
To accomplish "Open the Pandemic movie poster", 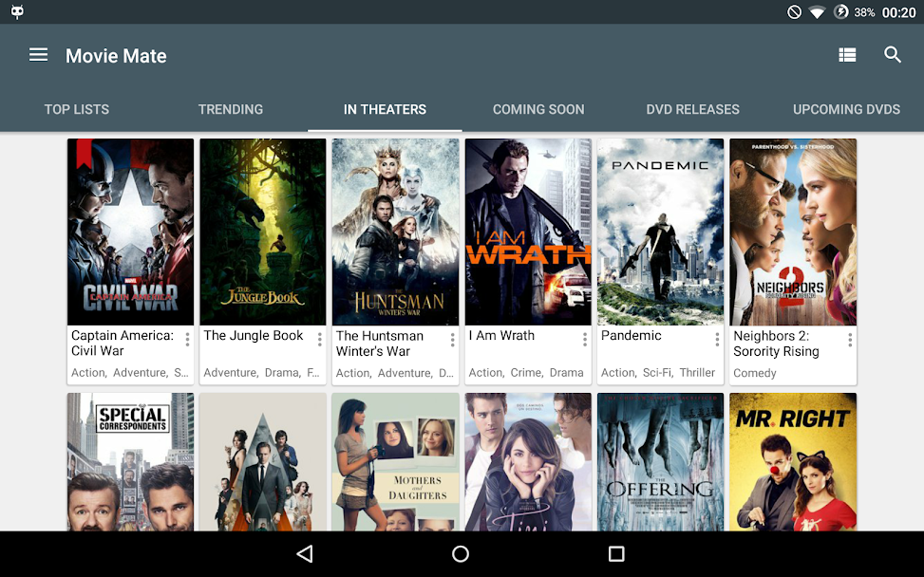I will pos(661,232).
